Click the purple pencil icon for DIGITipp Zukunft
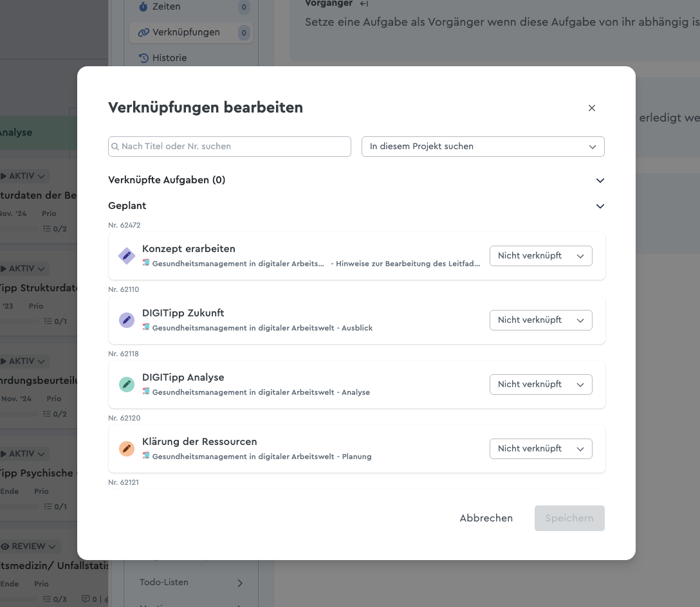The image size is (700, 607). tap(127, 320)
